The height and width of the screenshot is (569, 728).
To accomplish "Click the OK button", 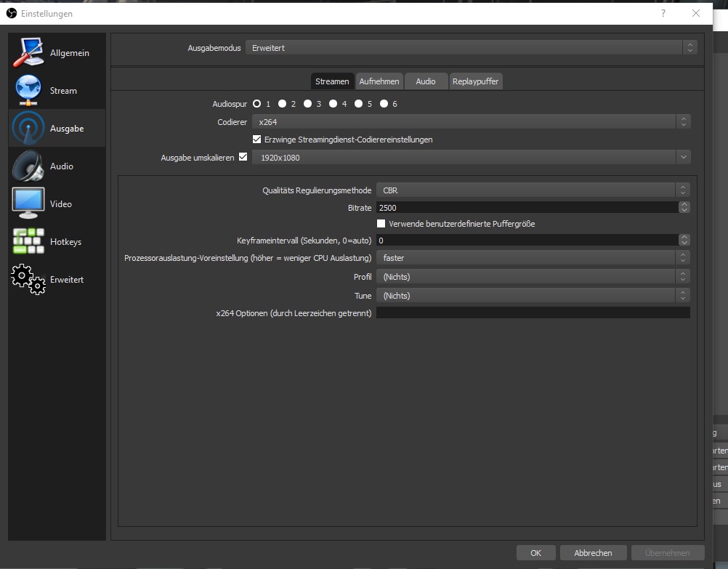I will 535,553.
